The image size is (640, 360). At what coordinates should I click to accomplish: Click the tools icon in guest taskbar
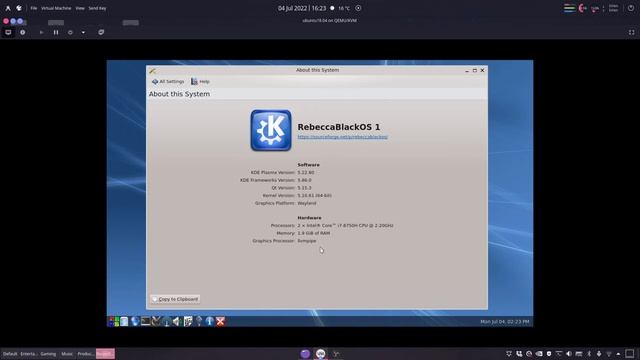[x=156, y=321]
